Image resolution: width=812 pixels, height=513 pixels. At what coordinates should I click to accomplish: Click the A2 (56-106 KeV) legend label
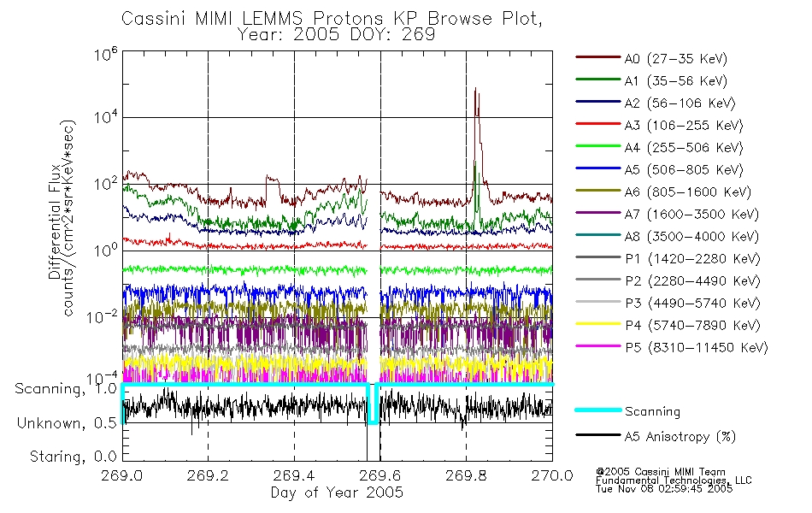[680, 103]
